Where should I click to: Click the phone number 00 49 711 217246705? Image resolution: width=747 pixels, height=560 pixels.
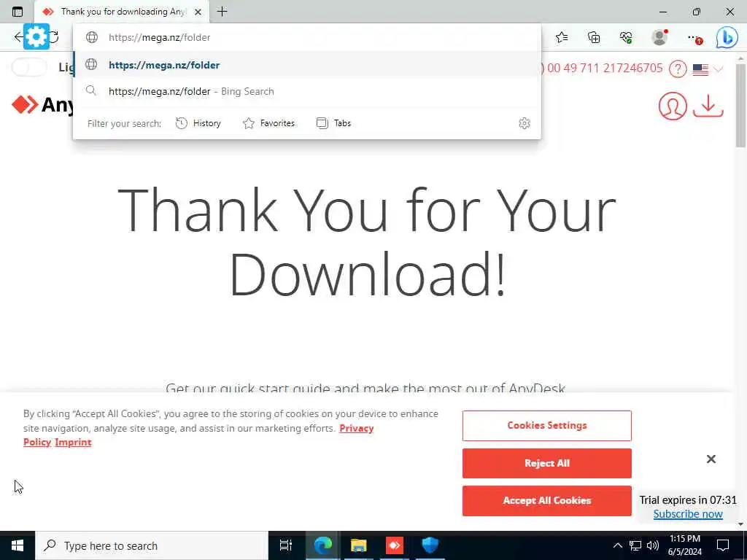(x=605, y=68)
